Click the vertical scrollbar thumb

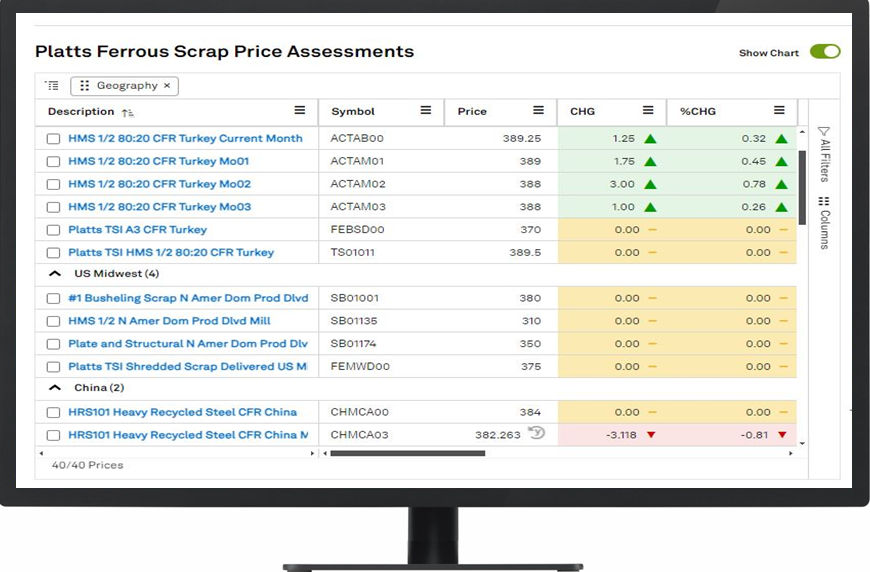coord(802,188)
